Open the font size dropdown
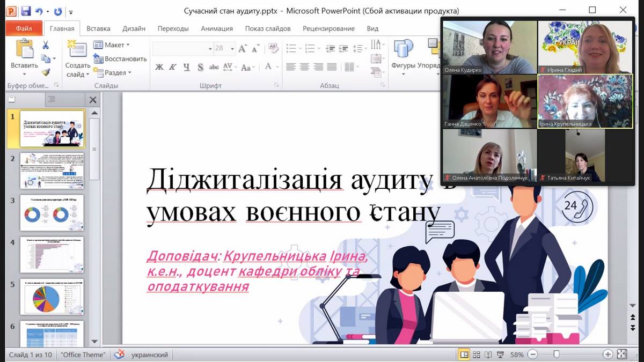The height and width of the screenshot is (362, 644). point(232,48)
